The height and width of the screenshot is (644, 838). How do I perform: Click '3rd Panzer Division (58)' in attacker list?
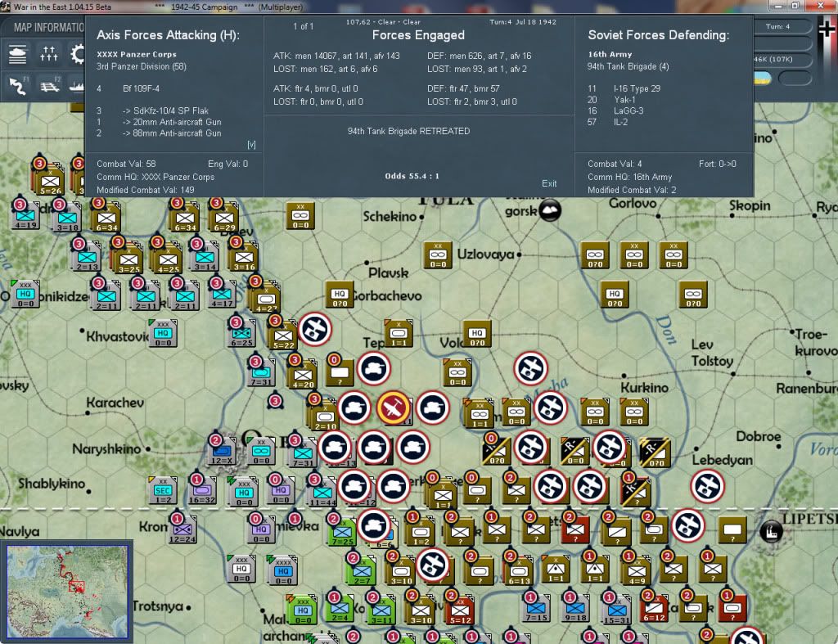141,66
